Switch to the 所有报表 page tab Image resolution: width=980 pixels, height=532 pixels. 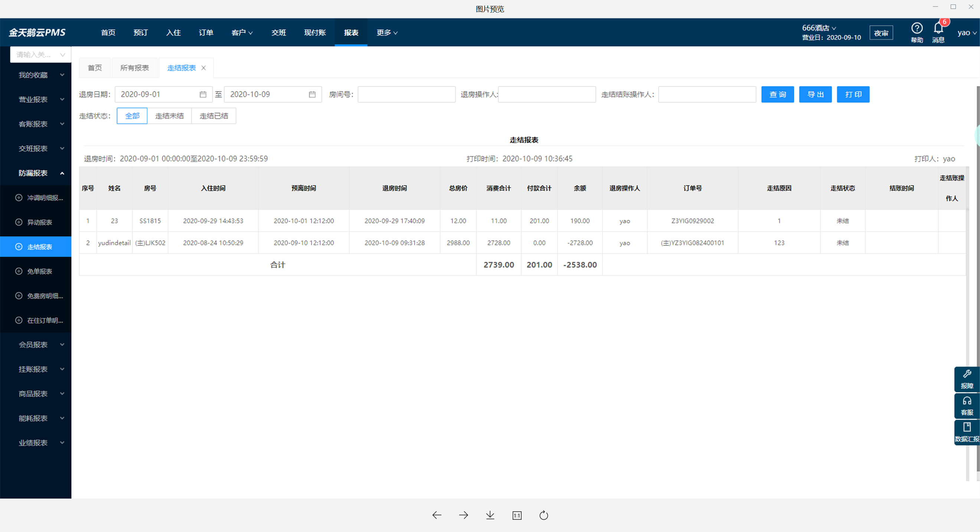pyautogui.click(x=134, y=68)
